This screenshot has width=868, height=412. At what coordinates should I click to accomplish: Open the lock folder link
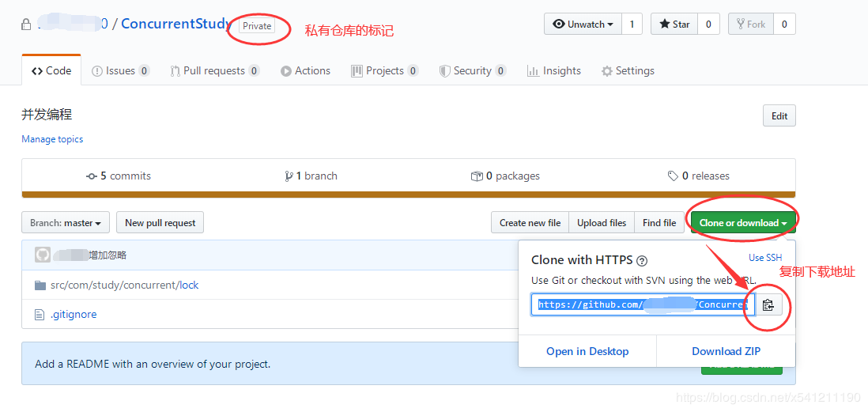[x=189, y=285]
